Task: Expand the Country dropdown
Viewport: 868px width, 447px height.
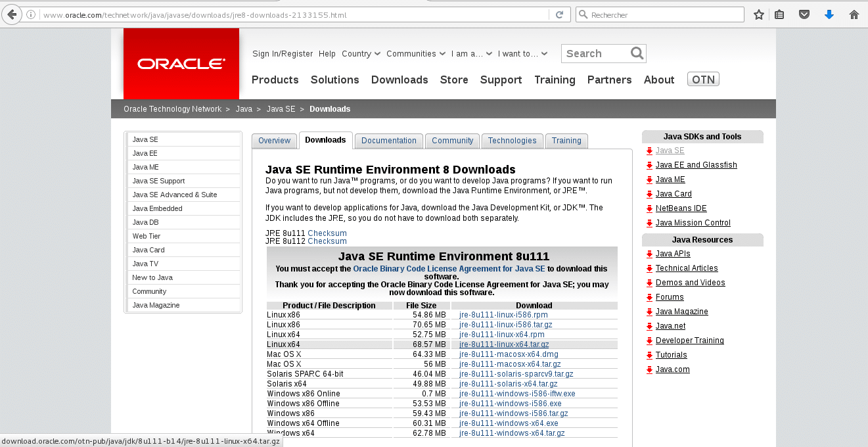Action: click(x=361, y=54)
